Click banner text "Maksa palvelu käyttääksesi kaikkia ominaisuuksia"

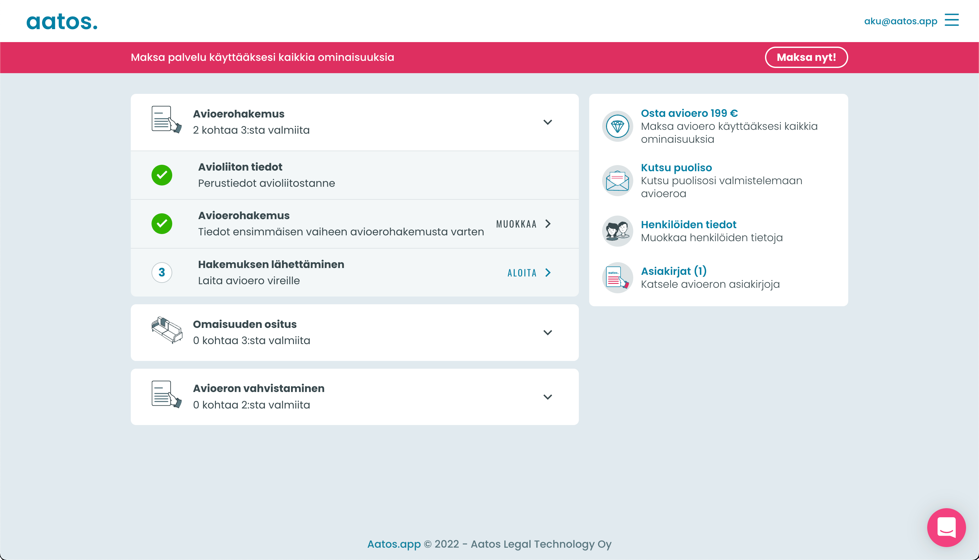[x=262, y=57]
